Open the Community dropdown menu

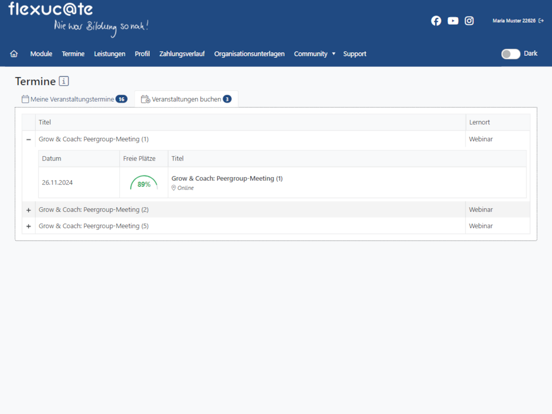point(314,54)
